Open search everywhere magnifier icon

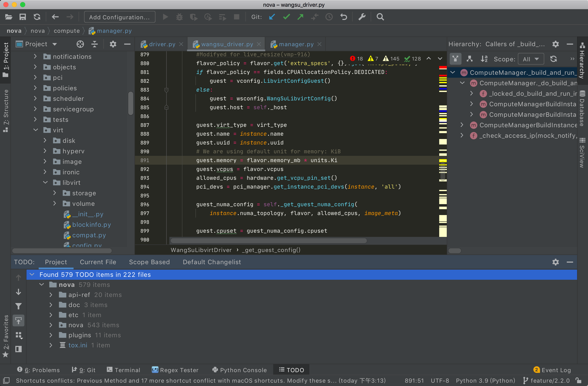tap(380, 17)
